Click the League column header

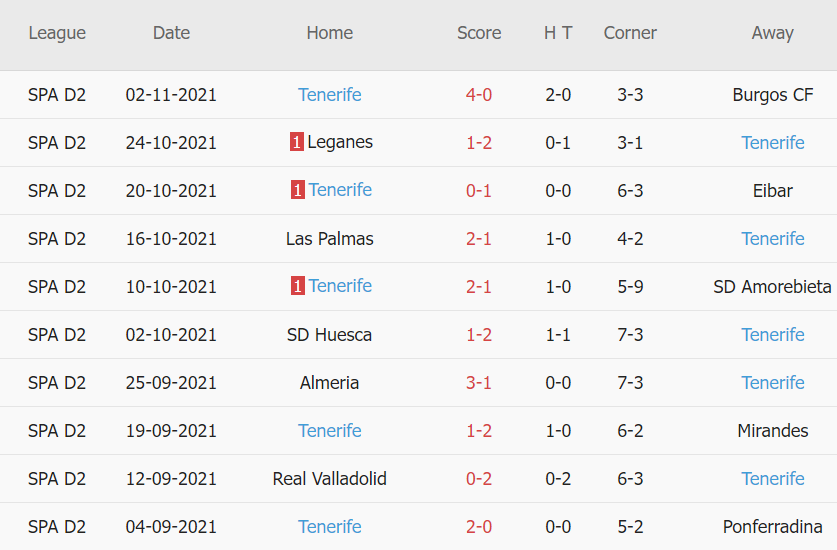point(57,33)
